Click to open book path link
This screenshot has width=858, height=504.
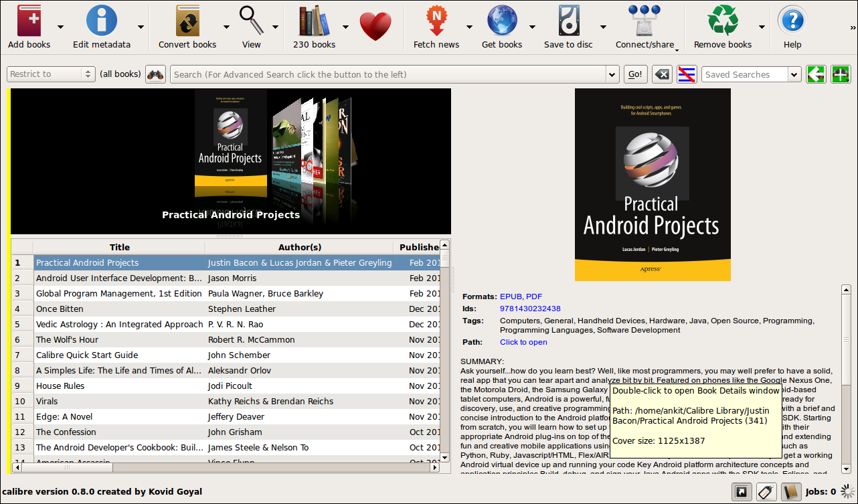(523, 342)
